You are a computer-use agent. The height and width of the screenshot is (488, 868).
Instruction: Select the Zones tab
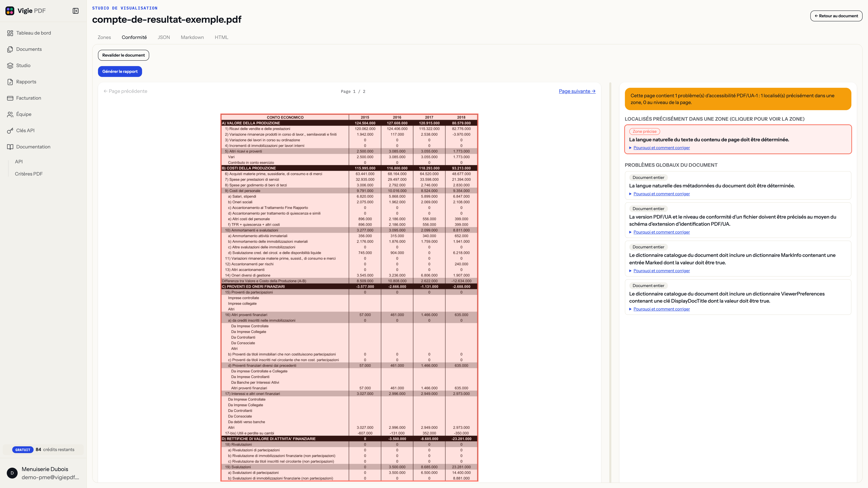(x=104, y=37)
